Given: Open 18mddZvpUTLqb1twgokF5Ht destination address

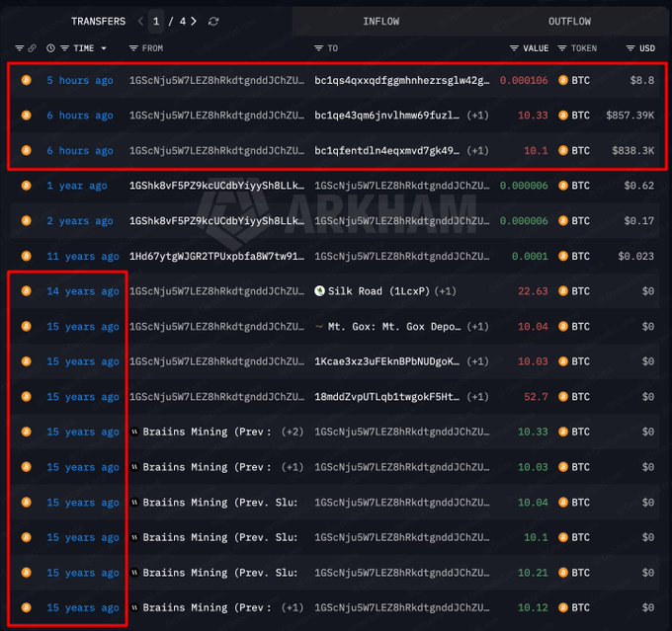Looking at the screenshot, I should [x=386, y=397].
